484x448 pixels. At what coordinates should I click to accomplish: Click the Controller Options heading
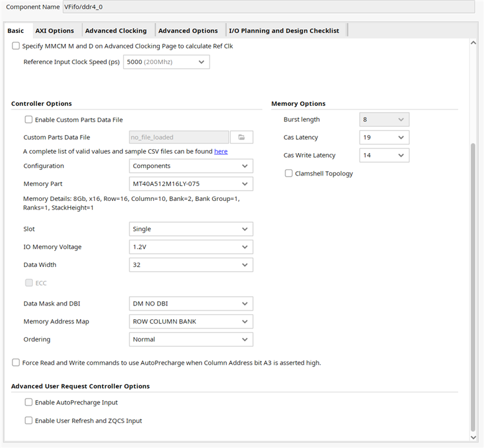click(41, 103)
